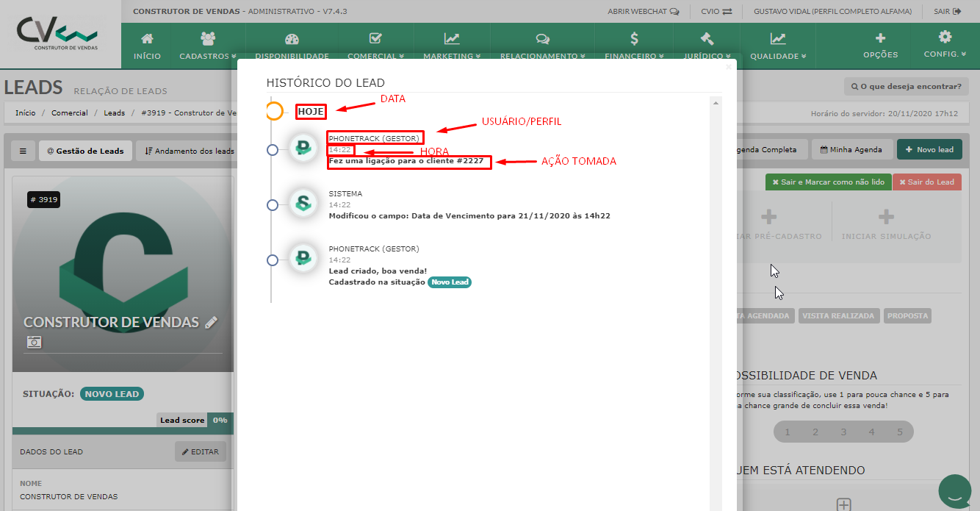Open the Andamento dos leads tab

tap(189, 150)
